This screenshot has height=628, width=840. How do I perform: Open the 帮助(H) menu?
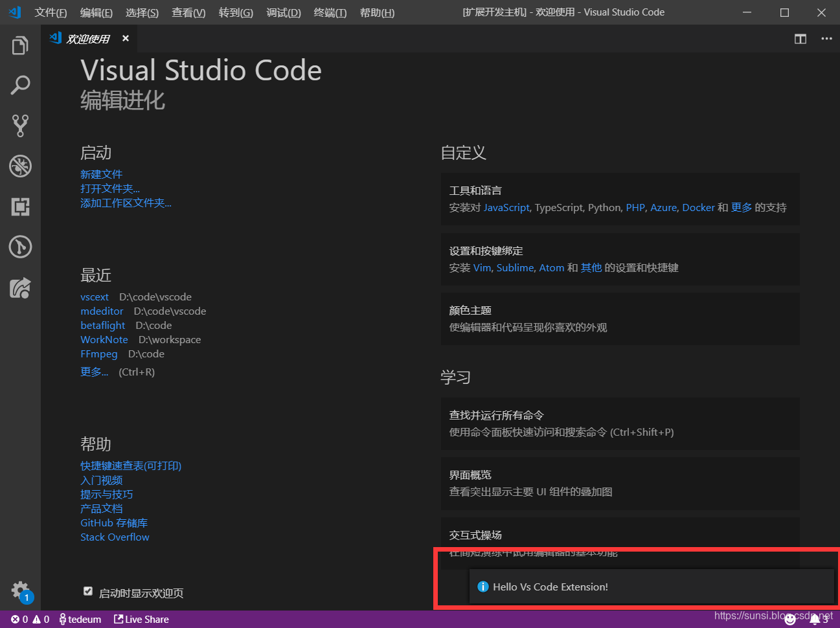coord(377,12)
